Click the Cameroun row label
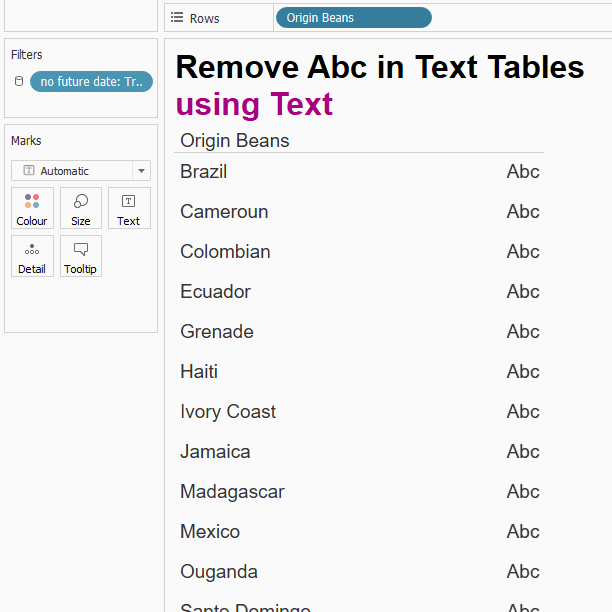Viewport: 612px width, 612px height. pos(224,212)
